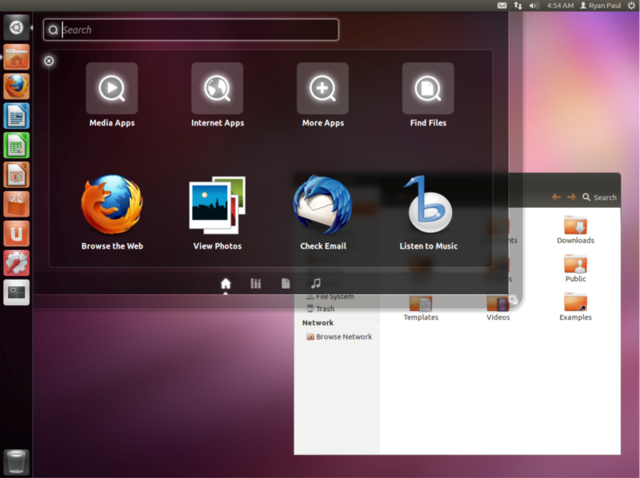Close the Dash overlay
This screenshot has width=640, height=478.
[x=49, y=61]
